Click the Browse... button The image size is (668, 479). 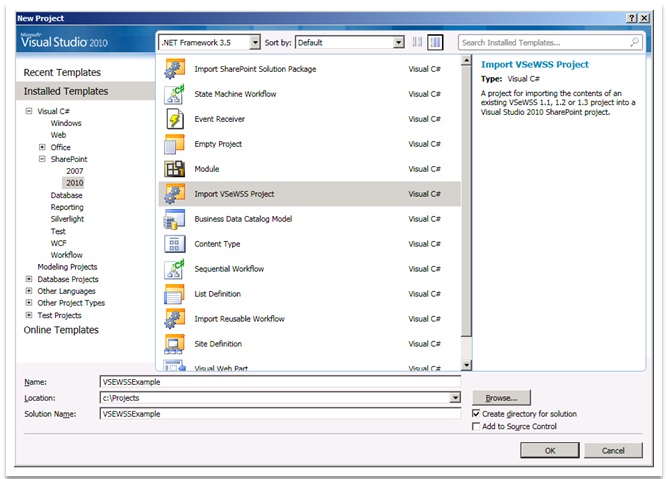(x=501, y=398)
